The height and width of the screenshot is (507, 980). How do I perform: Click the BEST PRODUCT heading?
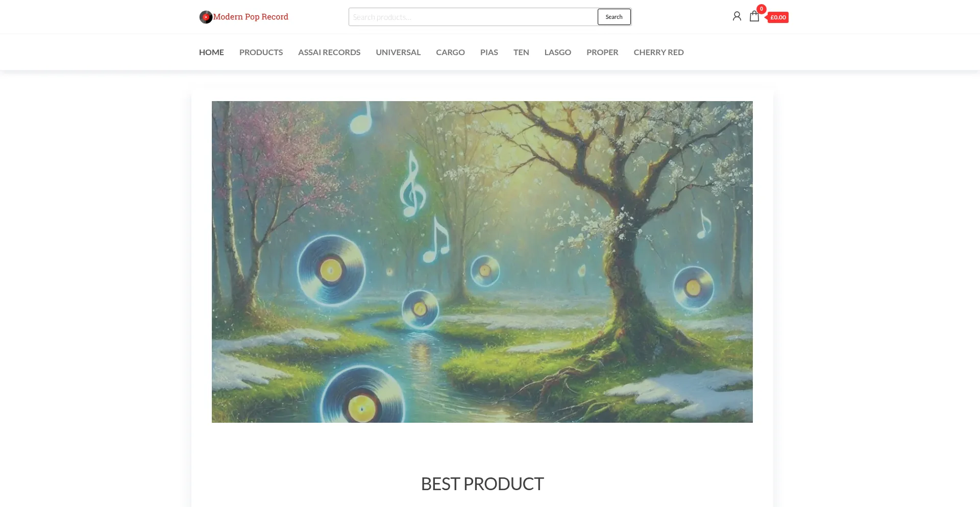[x=482, y=484]
